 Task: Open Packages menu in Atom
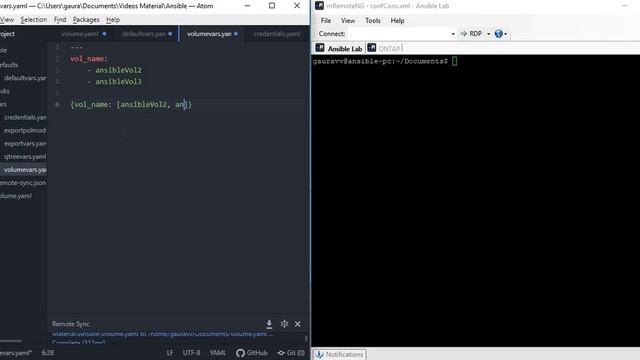[x=86, y=20]
